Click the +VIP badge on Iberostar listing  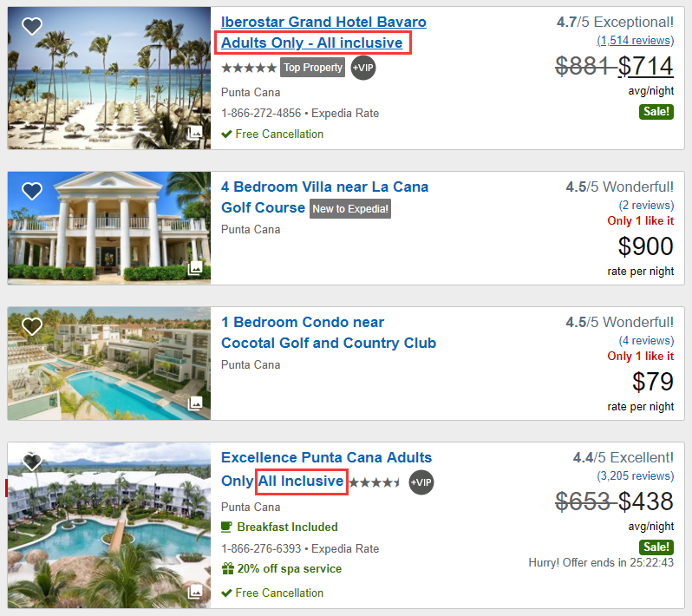pos(363,68)
